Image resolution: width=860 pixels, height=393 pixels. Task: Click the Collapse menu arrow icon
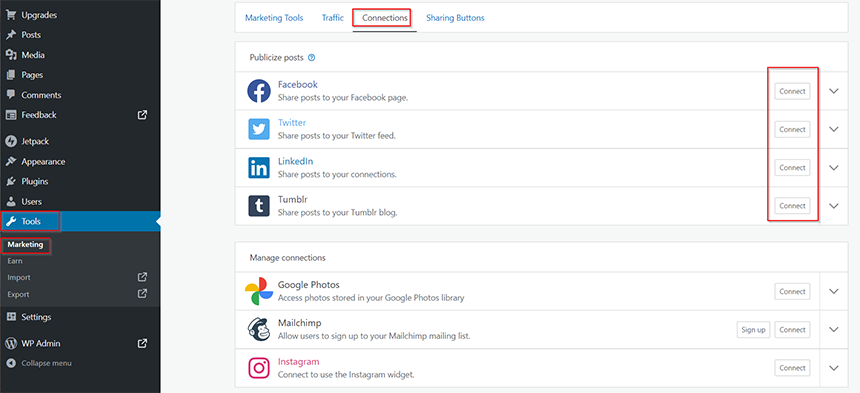tap(10, 363)
